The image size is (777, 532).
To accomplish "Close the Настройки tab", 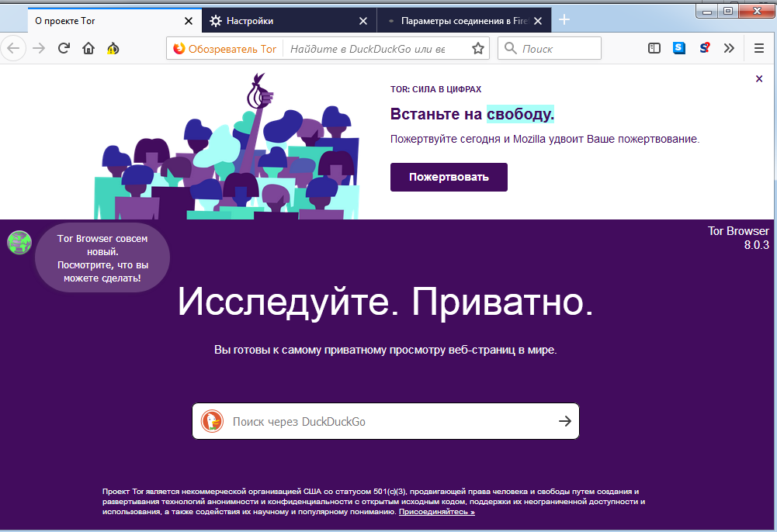I will pyautogui.click(x=363, y=21).
